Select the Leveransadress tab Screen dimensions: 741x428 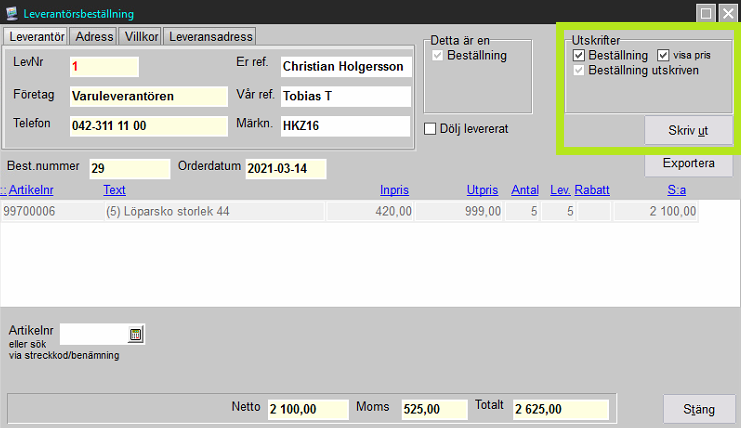(x=210, y=37)
